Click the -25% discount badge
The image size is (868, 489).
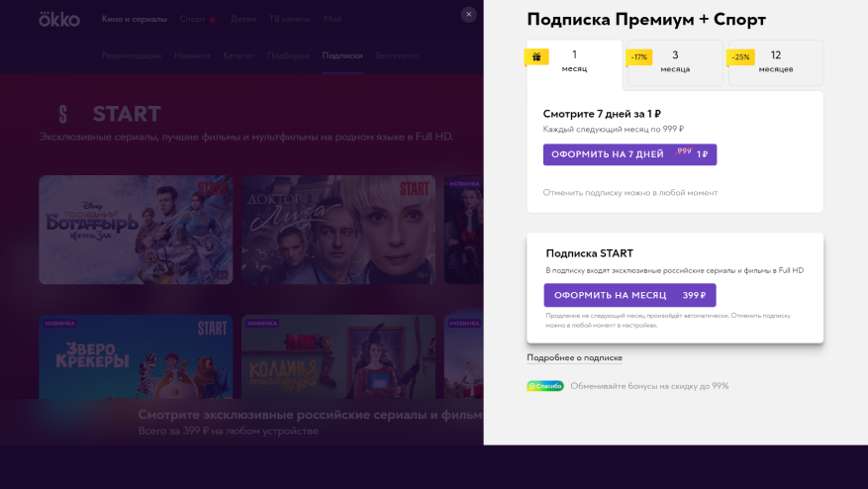click(740, 57)
